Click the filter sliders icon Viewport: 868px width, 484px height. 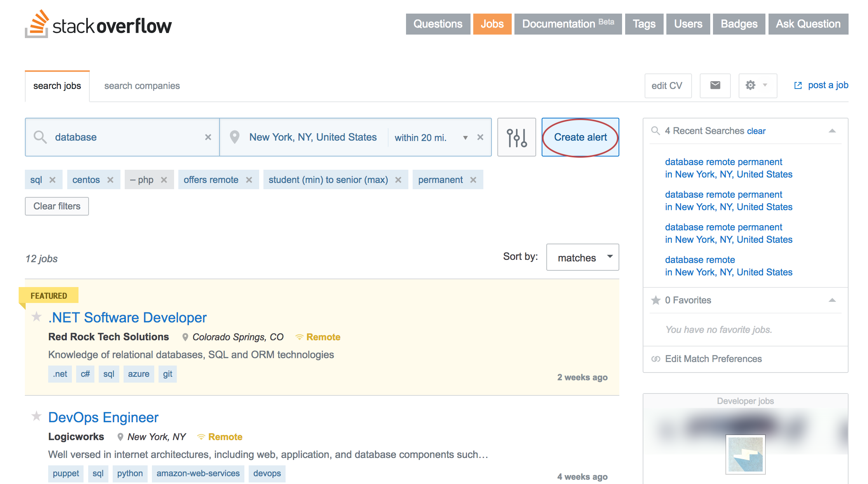point(514,137)
